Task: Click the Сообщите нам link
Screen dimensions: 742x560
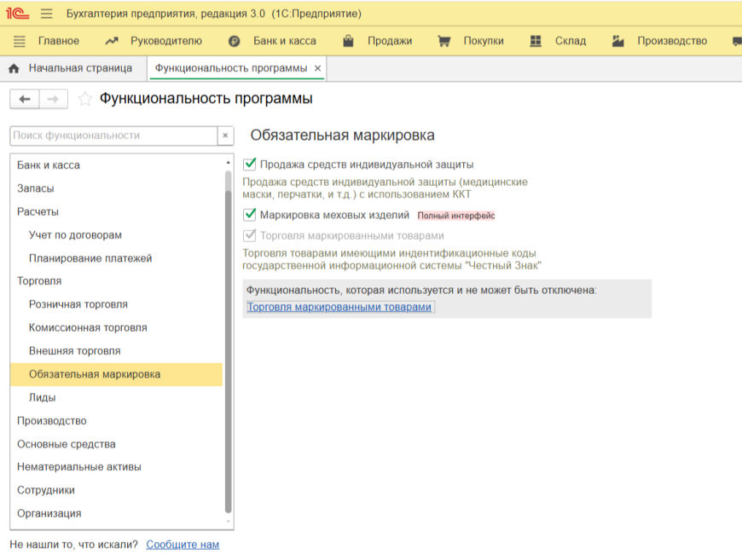Action: pyautogui.click(x=183, y=544)
